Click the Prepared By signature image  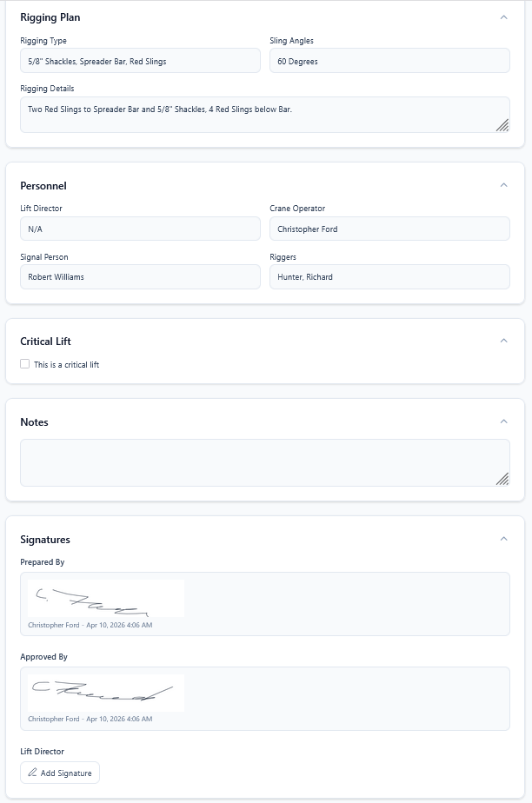point(106,598)
